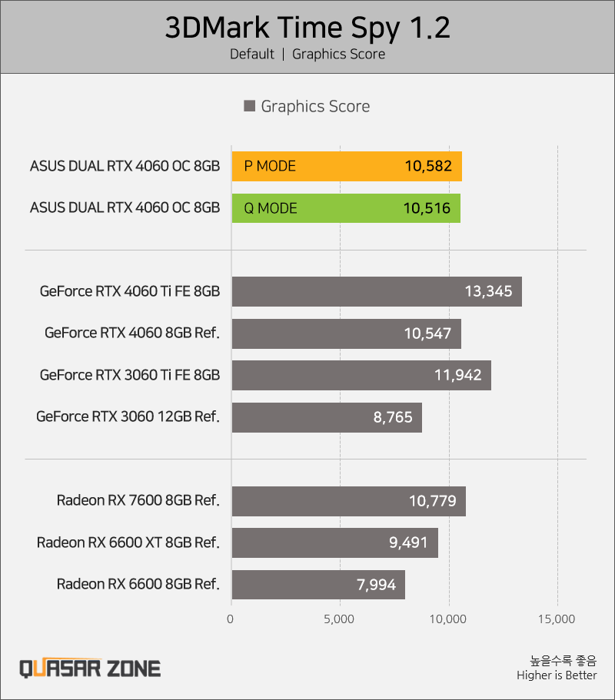Click the 5,000 axis tick label
Image resolution: width=615 pixels, height=700 pixels.
click(339, 619)
